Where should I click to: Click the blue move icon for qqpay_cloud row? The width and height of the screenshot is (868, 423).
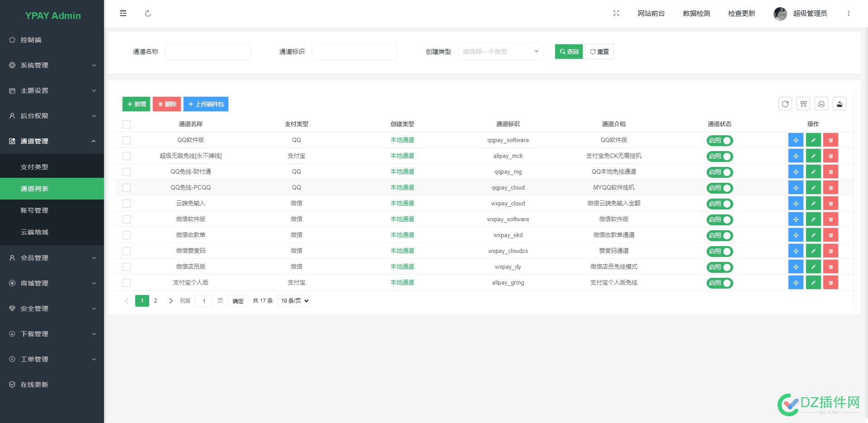796,188
